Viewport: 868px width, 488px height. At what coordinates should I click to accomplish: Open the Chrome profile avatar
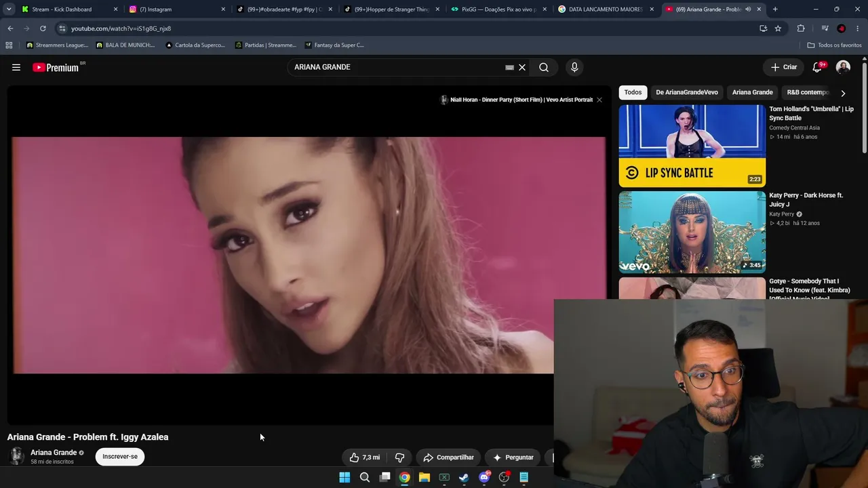point(842,28)
